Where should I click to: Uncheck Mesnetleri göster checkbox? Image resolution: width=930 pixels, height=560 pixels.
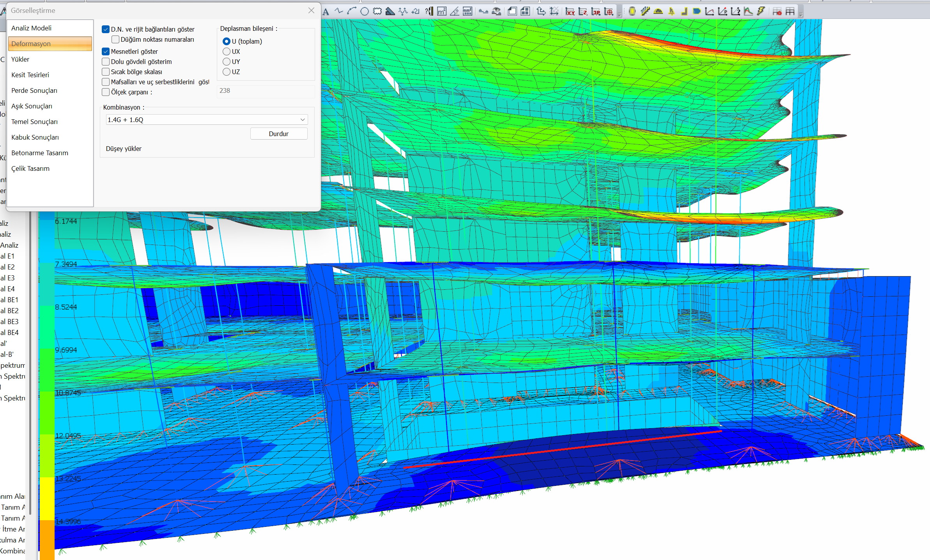click(106, 51)
